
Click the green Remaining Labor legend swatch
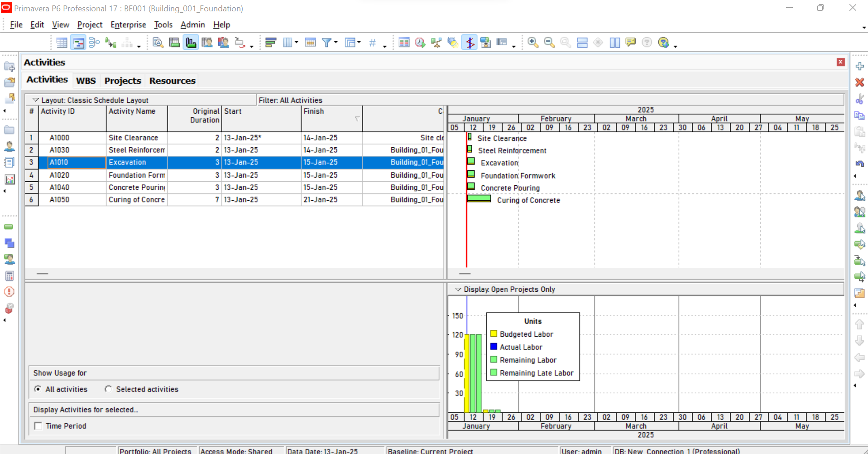494,359
